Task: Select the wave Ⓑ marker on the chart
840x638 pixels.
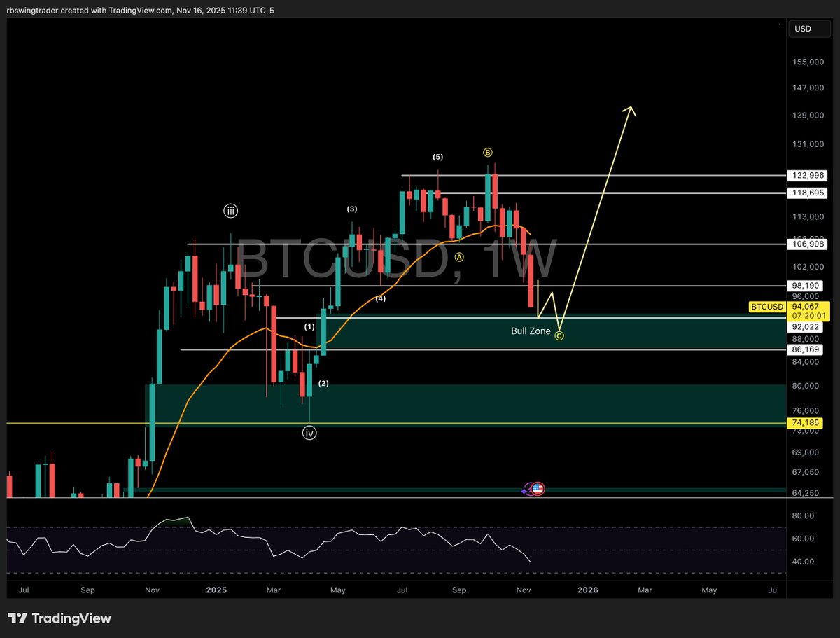Action: (x=487, y=152)
